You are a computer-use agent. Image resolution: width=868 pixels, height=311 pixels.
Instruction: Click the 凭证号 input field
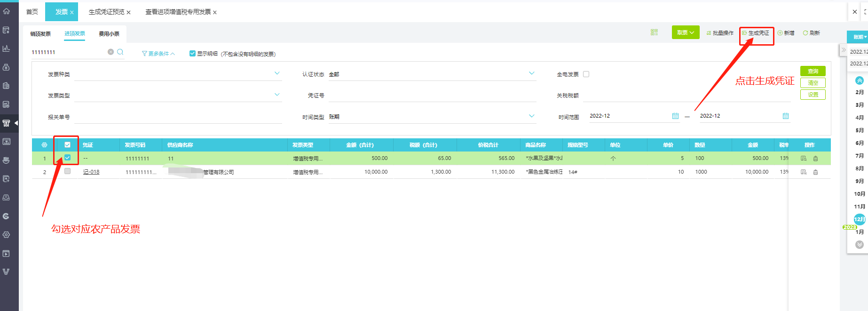[432, 96]
